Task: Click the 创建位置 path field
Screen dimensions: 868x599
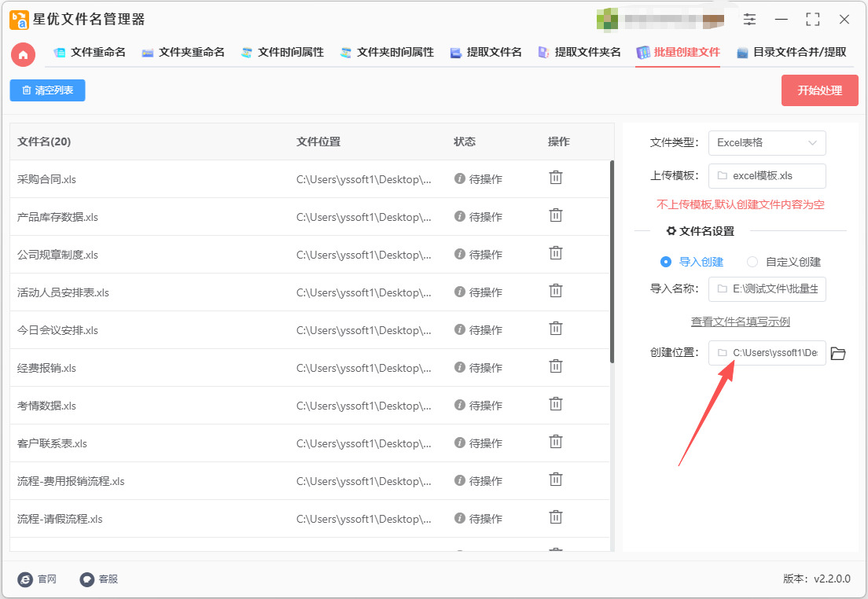Action: click(767, 353)
